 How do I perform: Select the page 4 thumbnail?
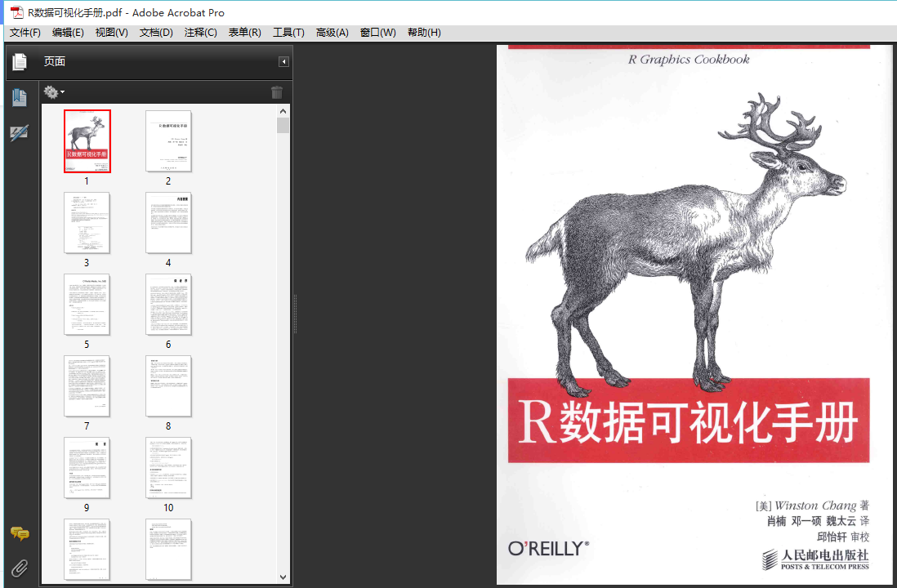[x=168, y=223]
